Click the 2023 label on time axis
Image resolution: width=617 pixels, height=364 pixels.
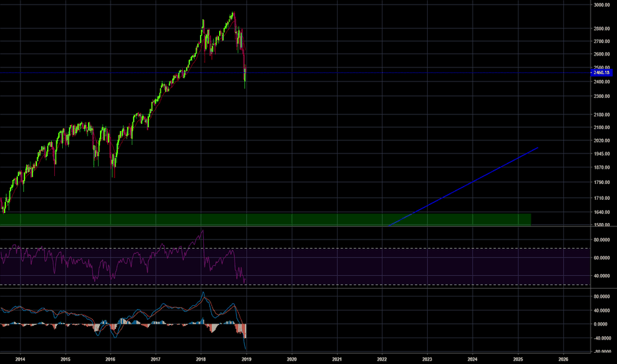(x=427, y=359)
